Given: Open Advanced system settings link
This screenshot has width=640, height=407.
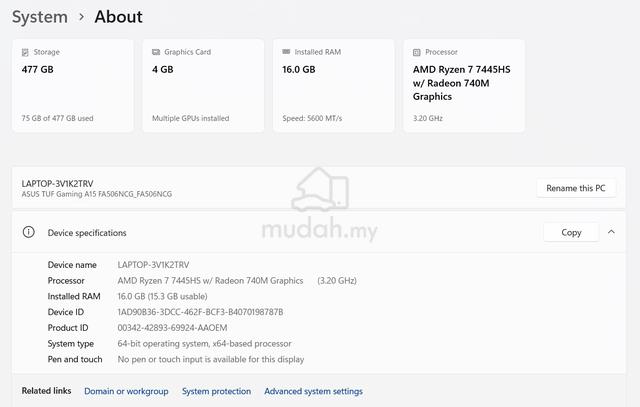Looking at the screenshot, I should 313,391.
